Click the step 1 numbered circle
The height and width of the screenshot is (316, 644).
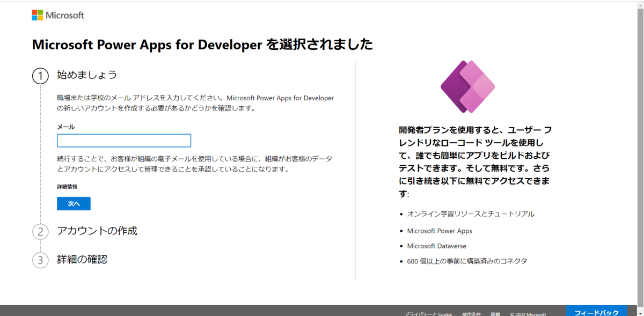pyautogui.click(x=40, y=76)
